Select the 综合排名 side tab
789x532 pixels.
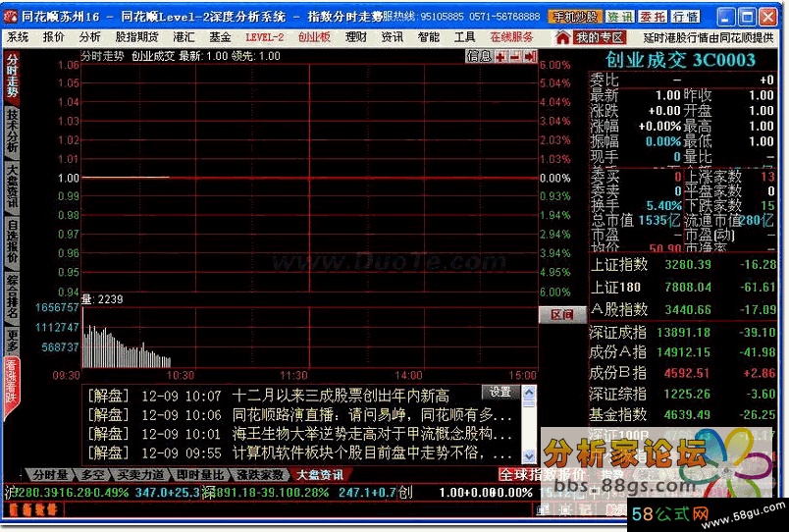click(12, 297)
